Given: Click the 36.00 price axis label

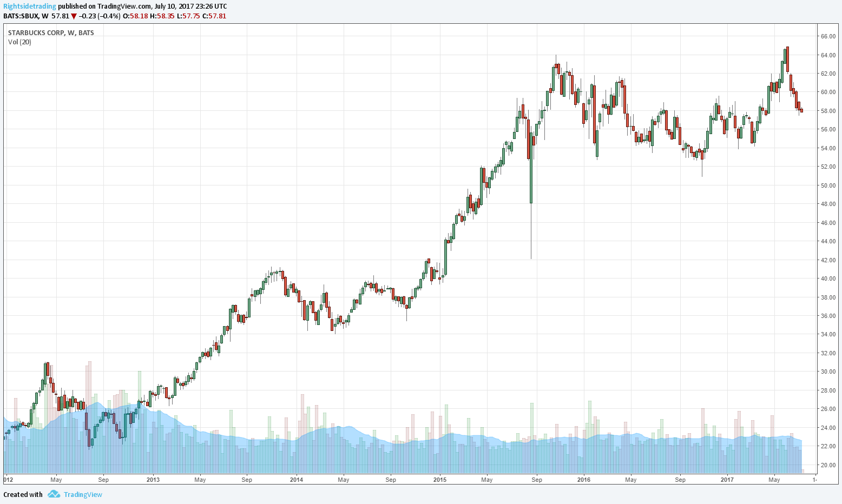Looking at the screenshot, I should pyautogui.click(x=828, y=316).
